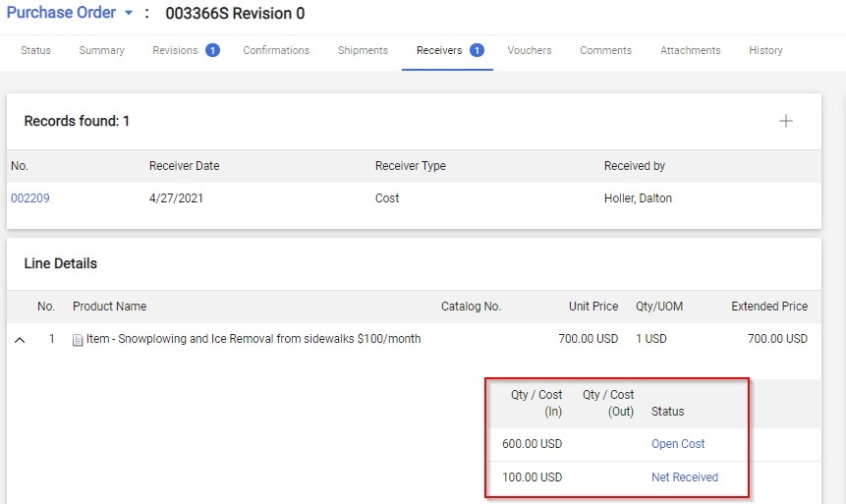Click the Snowplowing and Ice Removal item name
Viewport: 846px width, 504px height.
pos(254,339)
